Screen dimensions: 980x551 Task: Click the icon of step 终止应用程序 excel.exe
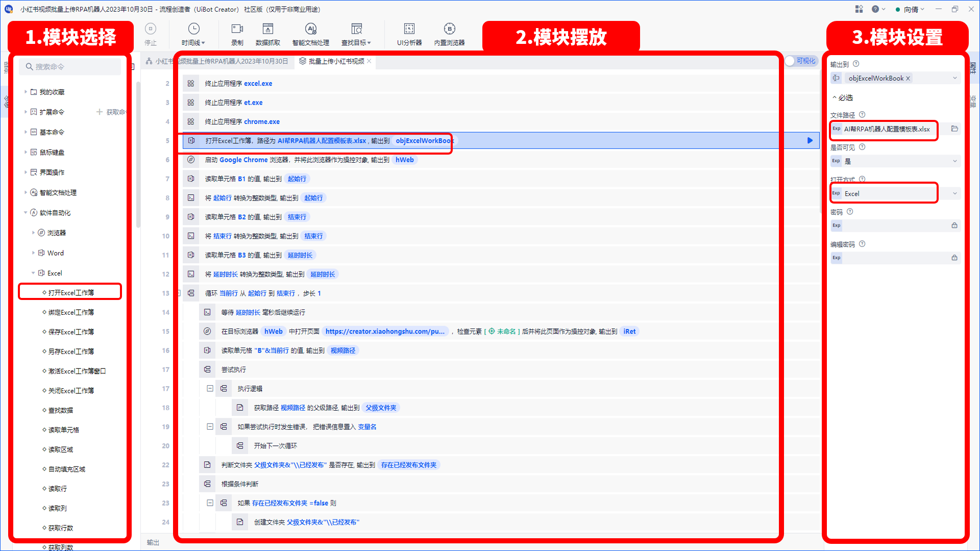191,84
